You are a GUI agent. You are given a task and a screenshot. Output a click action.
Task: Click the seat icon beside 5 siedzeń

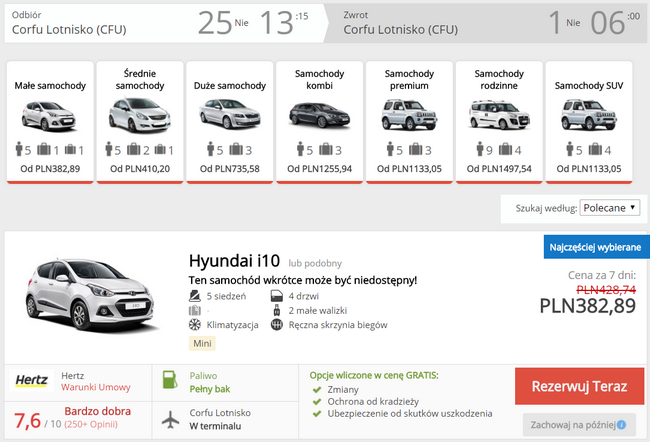point(194,296)
